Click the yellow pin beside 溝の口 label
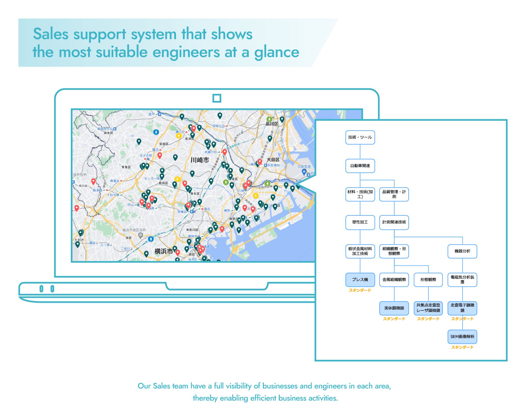The width and height of the screenshot is (527, 420). (179, 136)
